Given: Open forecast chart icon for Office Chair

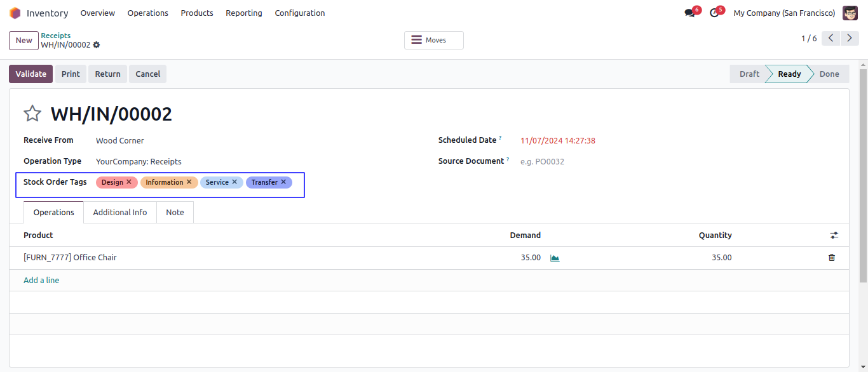Looking at the screenshot, I should [x=555, y=258].
